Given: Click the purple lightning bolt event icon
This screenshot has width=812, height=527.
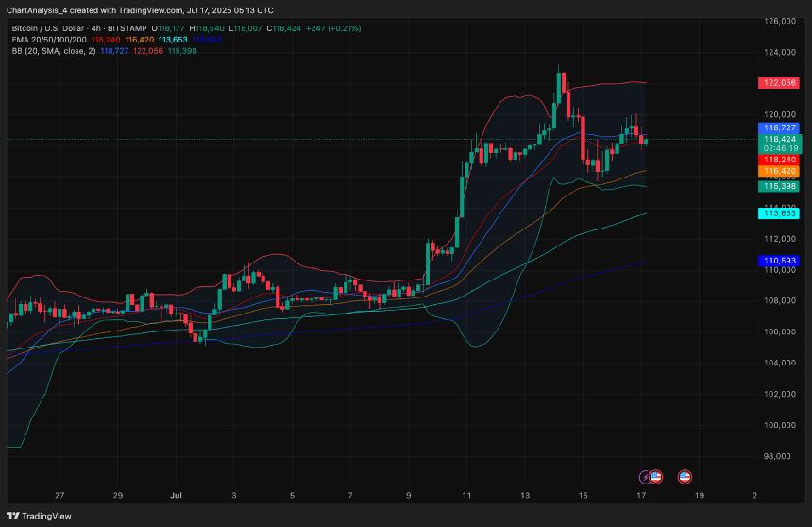Looking at the screenshot, I should [645, 477].
